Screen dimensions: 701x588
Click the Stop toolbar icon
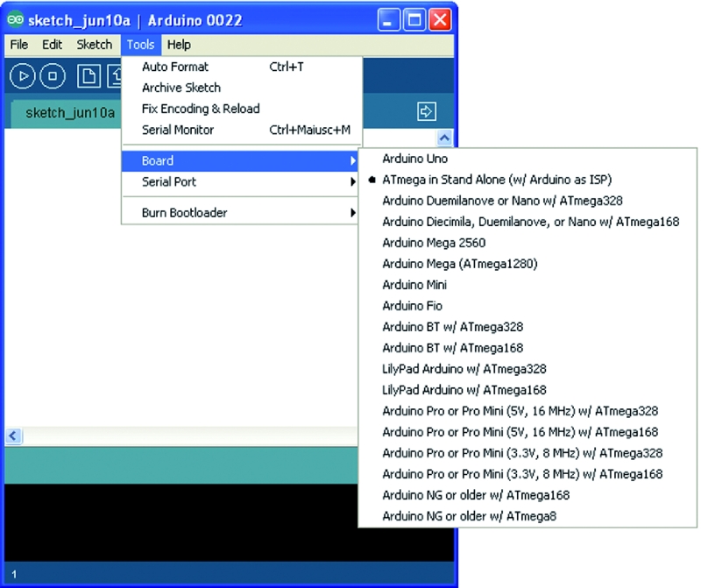pyautogui.click(x=53, y=76)
